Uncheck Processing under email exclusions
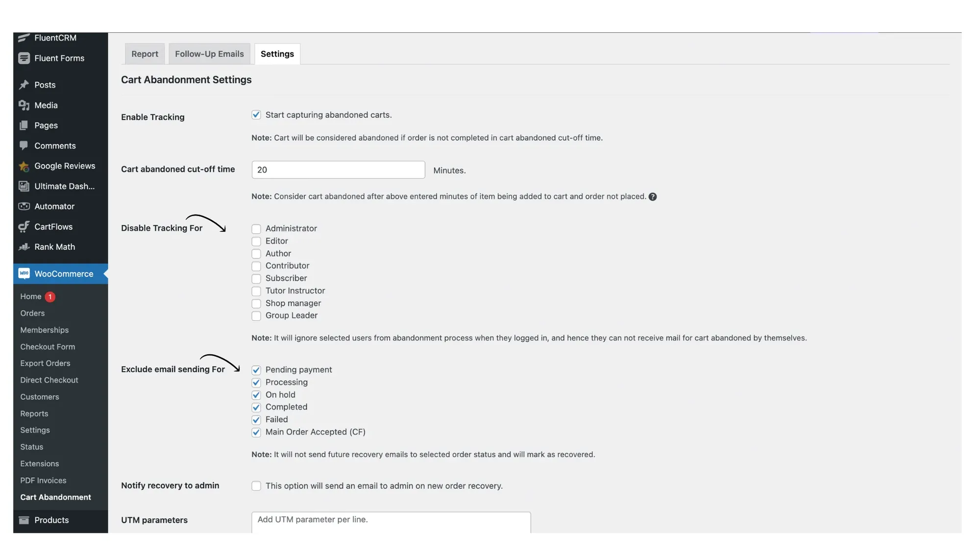 click(x=256, y=383)
